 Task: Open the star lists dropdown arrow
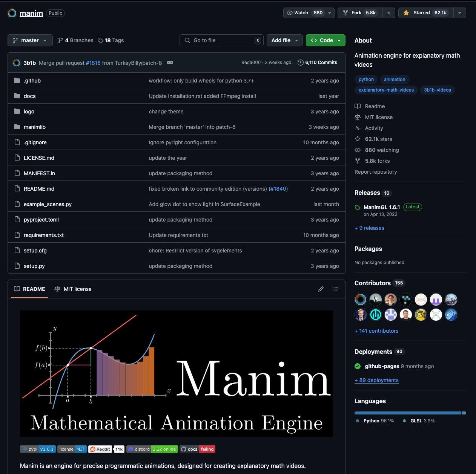tap(459, 13)
